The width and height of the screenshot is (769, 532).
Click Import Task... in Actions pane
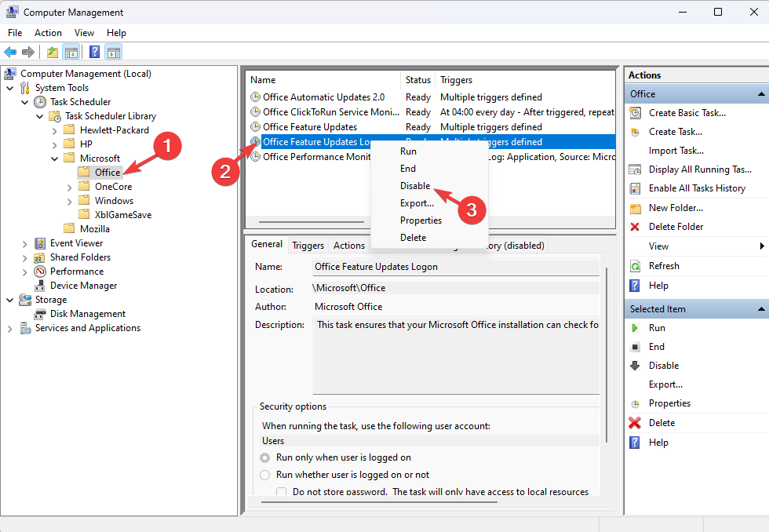pos(676,151)
